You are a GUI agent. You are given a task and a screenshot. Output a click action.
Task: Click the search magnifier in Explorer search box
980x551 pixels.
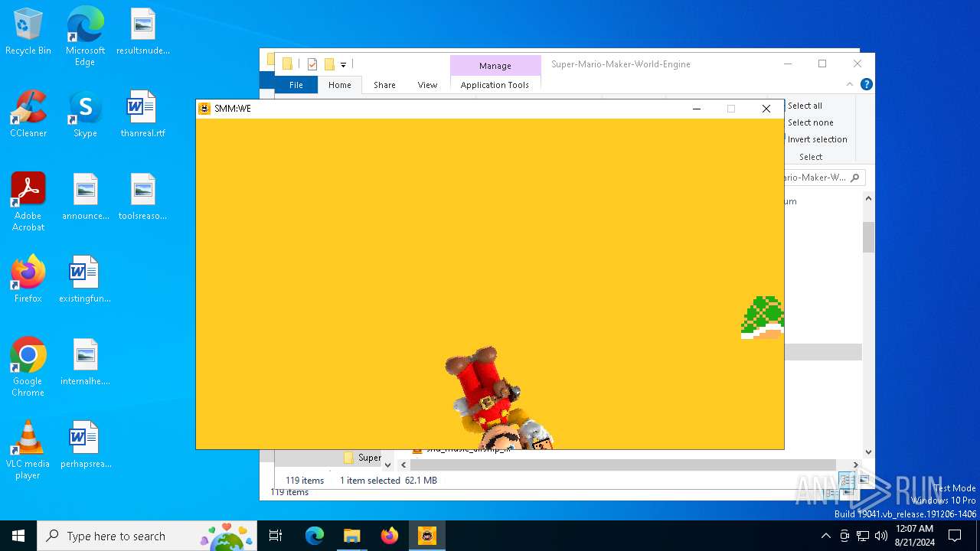tap(855, 178)
